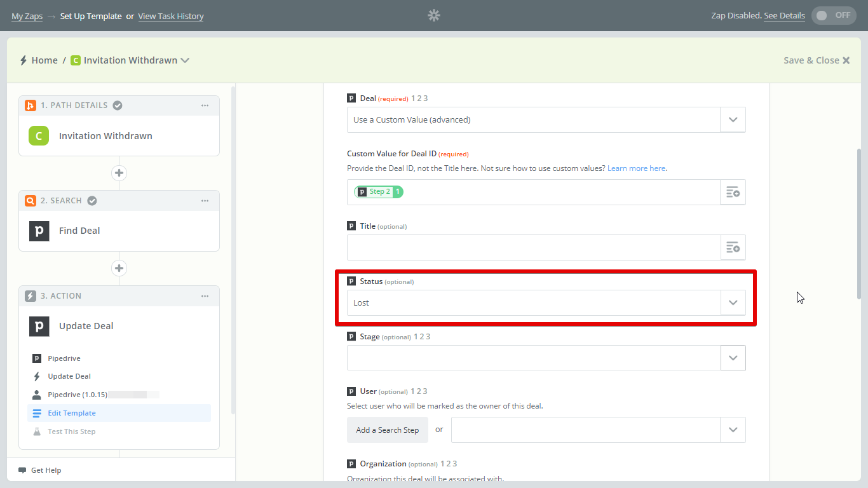Click Pipedrive icon beside User label
The height and width of the screenshot is (488, 868).
click(x=351, y=391)
